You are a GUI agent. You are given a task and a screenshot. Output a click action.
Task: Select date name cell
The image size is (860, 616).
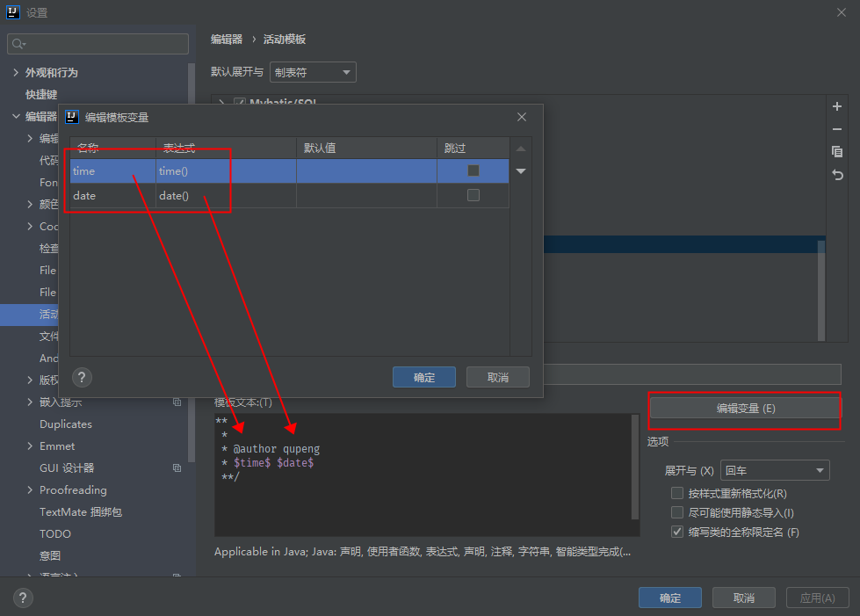(x=113, y=195)
